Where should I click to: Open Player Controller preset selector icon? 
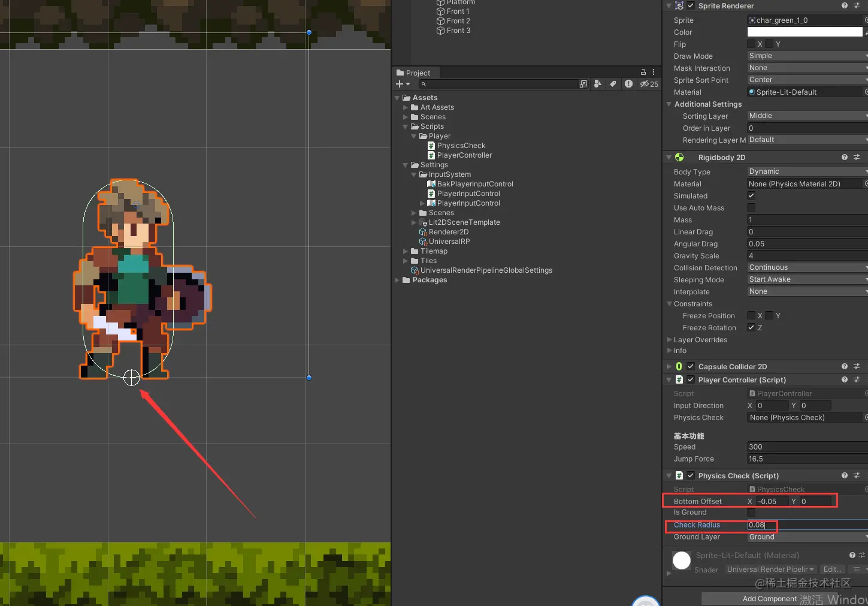(857, 380)
